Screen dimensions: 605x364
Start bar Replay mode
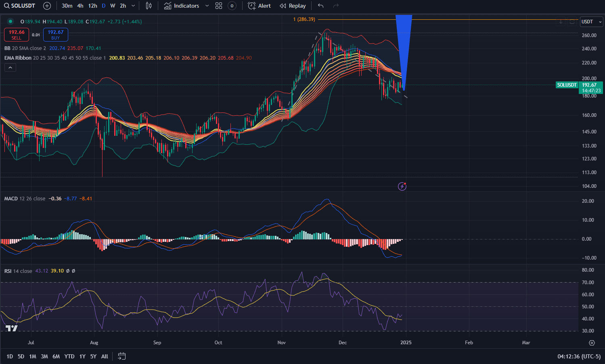(x=293, y=6)
